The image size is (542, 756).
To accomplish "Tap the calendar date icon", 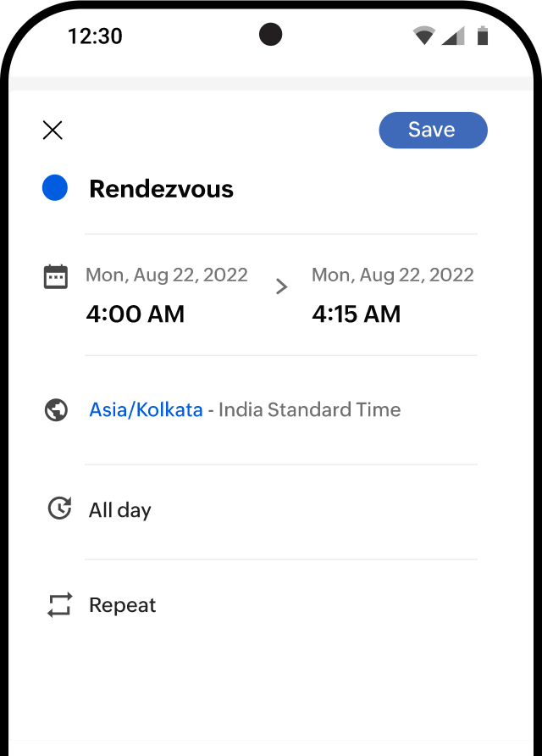I will [x=56, y=277].
